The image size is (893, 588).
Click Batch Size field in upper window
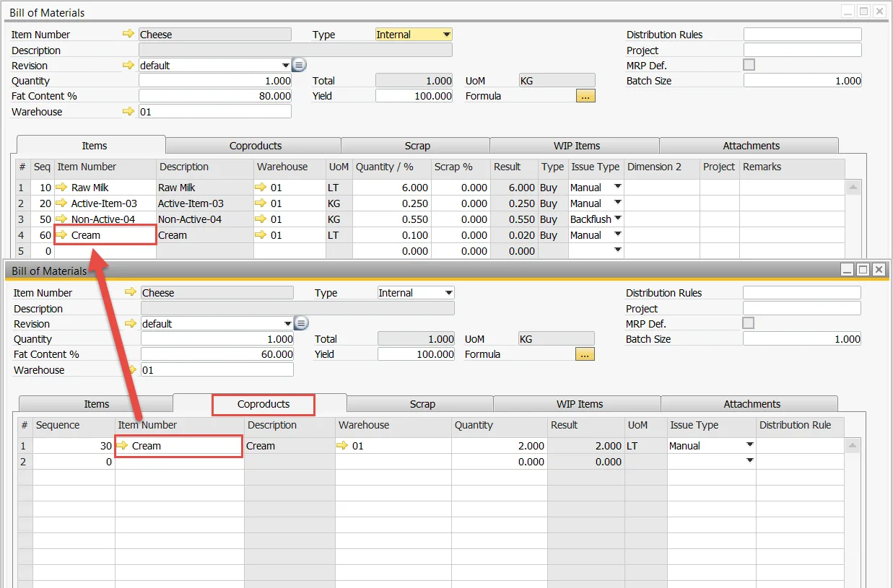click(x=803, y=81)
